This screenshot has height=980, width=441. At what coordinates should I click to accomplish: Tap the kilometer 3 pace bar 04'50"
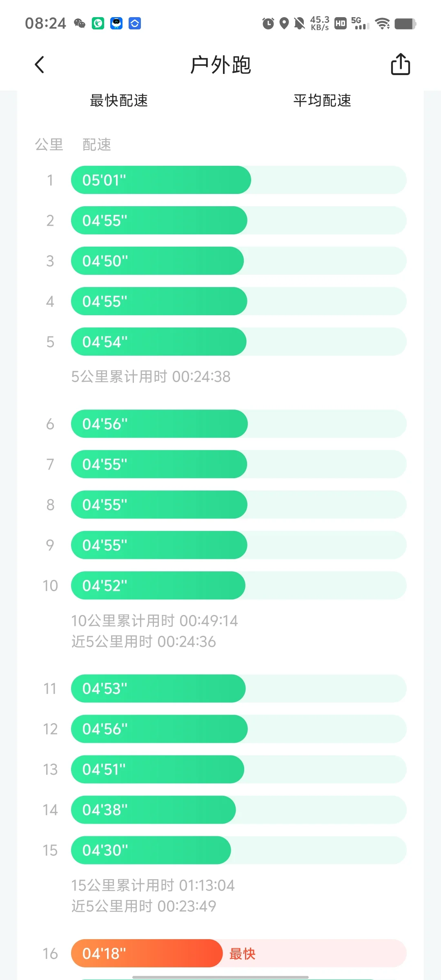coord(157,261)
